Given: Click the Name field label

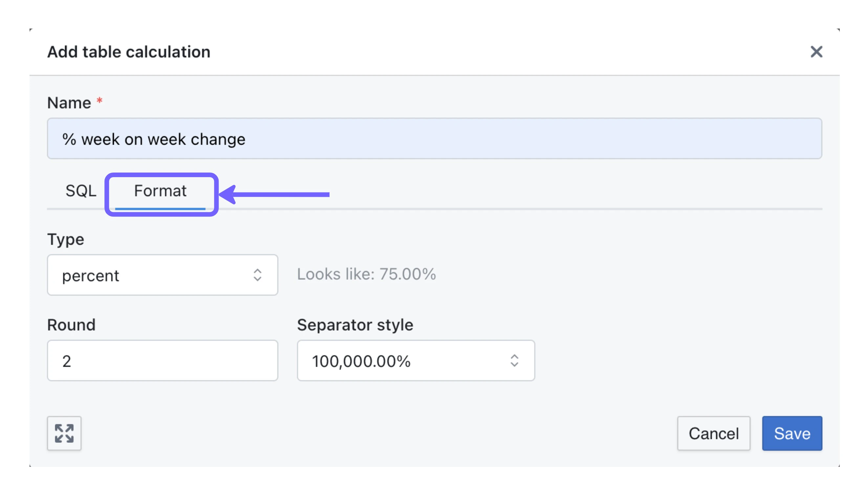Looking at the screenshot, I should (69, 103).
